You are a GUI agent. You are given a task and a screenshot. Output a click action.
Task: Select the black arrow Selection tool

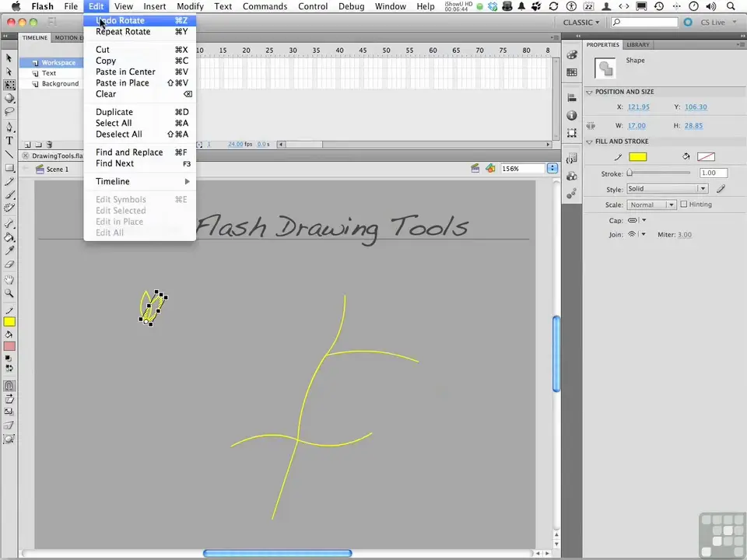pos(9,58)
